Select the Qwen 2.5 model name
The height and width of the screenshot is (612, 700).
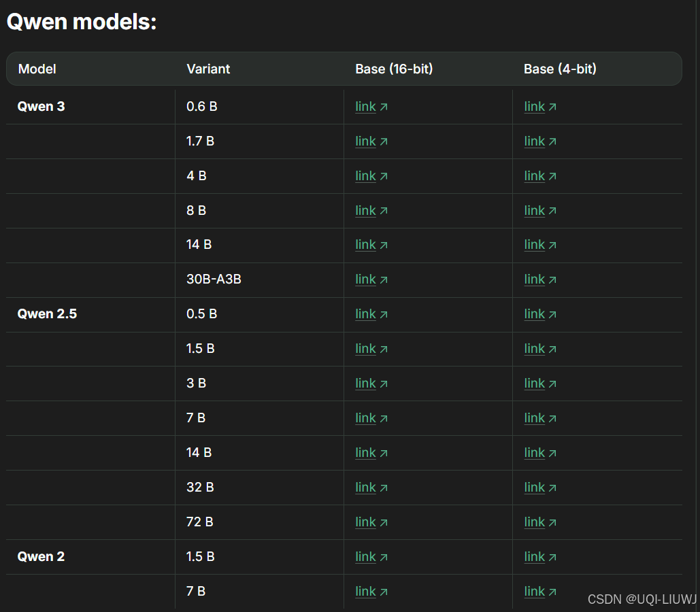pos(47,313)
